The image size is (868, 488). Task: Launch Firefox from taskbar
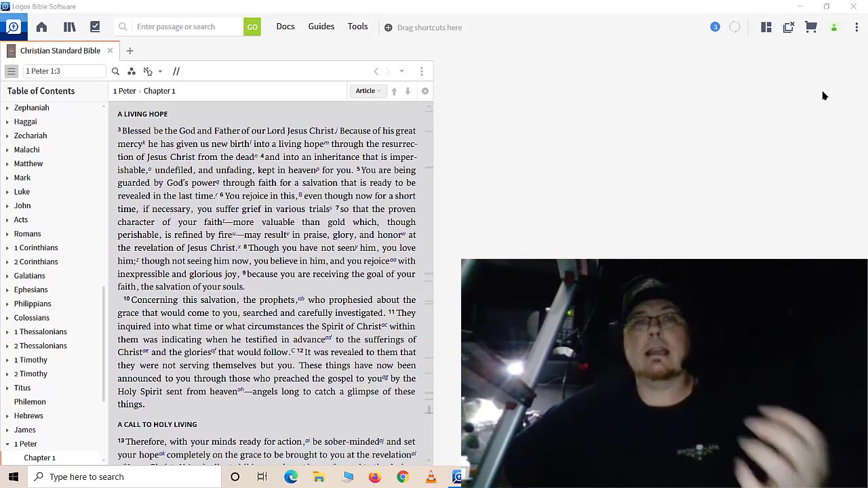(375, 477)
